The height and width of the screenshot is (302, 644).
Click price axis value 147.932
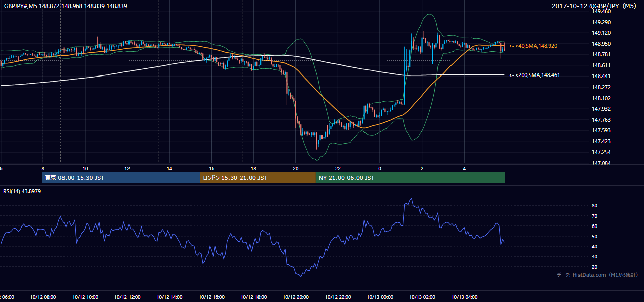[x=601, y=109]
